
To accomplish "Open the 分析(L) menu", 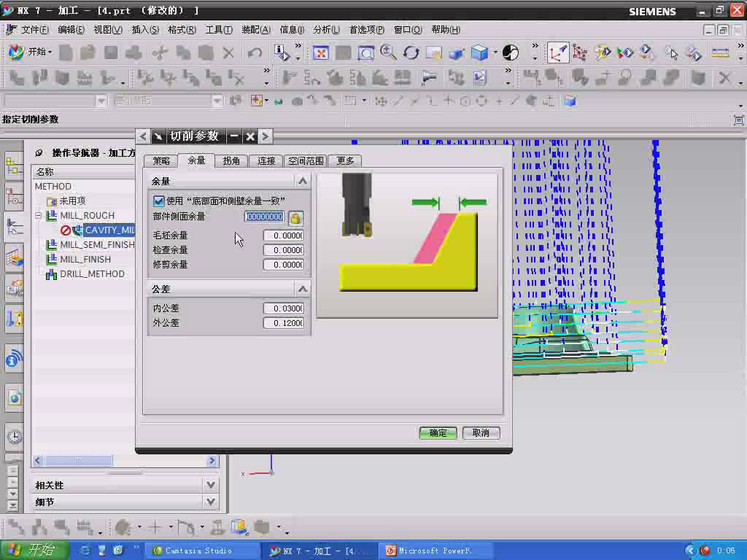I will click(x=326, y=30).
